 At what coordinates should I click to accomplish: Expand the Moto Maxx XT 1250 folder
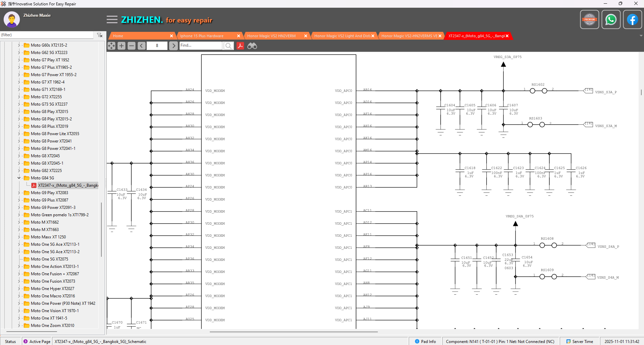[x=19, y=237]
